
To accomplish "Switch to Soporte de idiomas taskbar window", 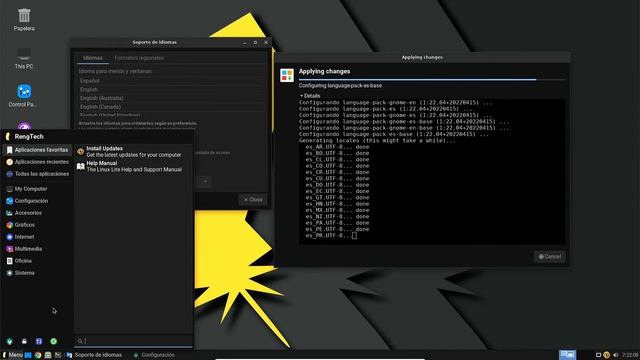I will 94,355.
